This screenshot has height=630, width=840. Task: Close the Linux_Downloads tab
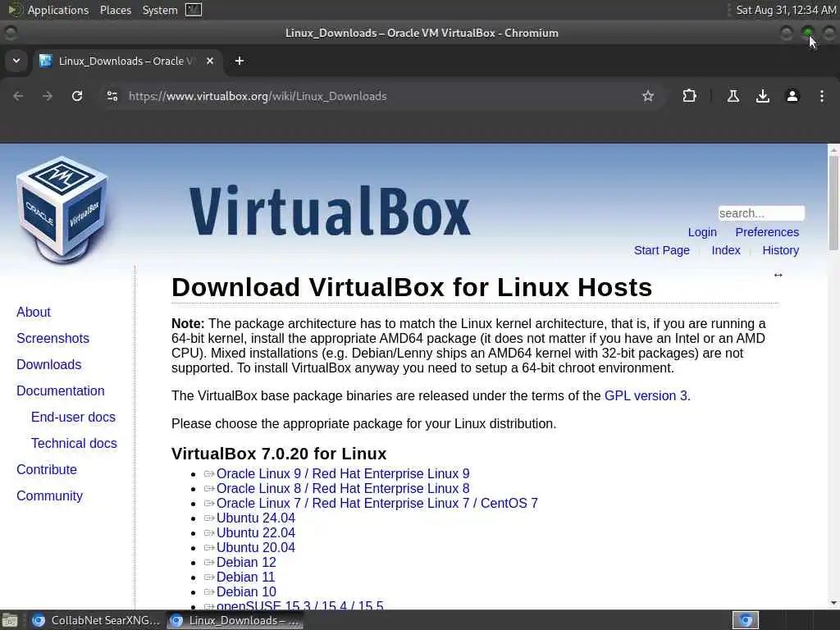tap(210, 61)
